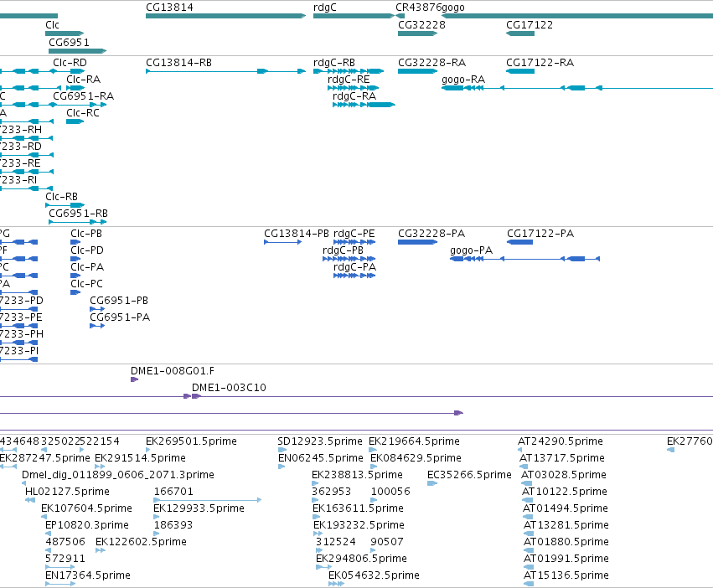
Task: Select the EK294806.5prime EST label
Action: point(361,560)
